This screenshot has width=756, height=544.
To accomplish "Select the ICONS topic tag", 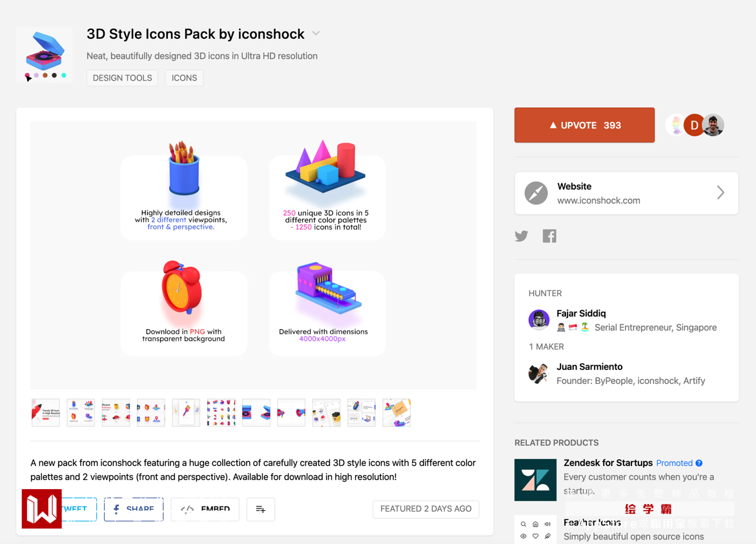I will click(184, 78).
